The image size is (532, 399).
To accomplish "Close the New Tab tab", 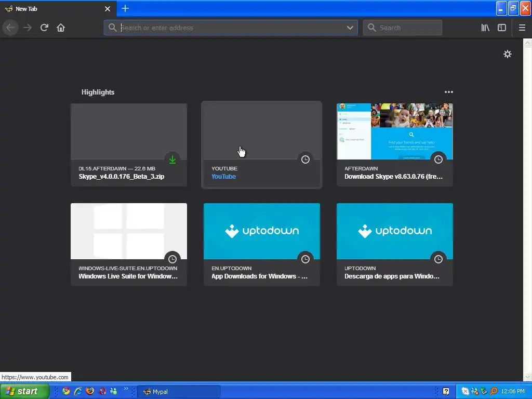I will pyautogui.click(x=108, y=9).
